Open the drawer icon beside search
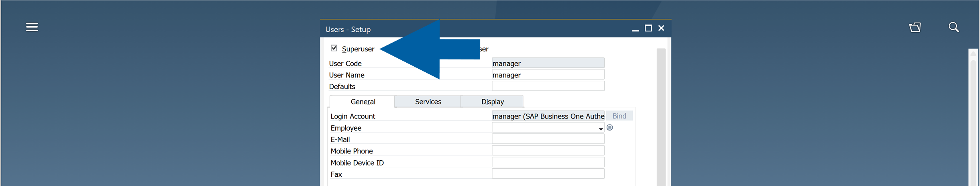Image resolution: width=980 pixels, height=186 pixels. [x=915, y=27]
